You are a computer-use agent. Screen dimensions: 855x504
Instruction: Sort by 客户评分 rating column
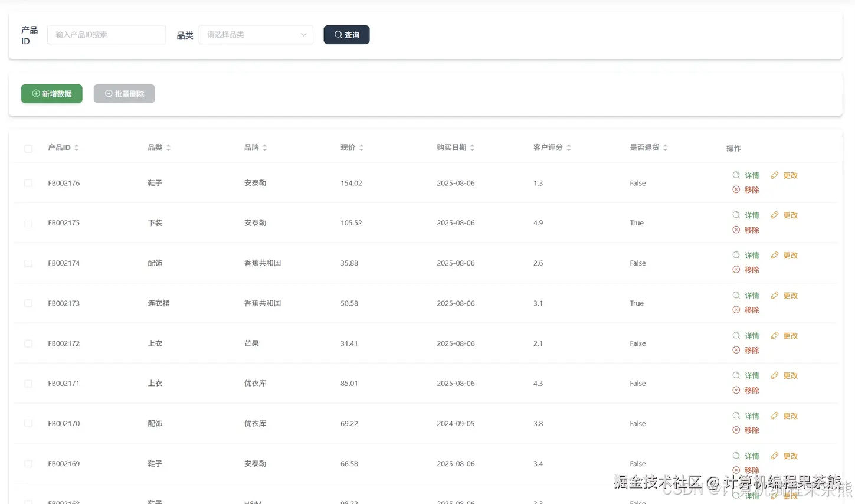pos(552,148)
